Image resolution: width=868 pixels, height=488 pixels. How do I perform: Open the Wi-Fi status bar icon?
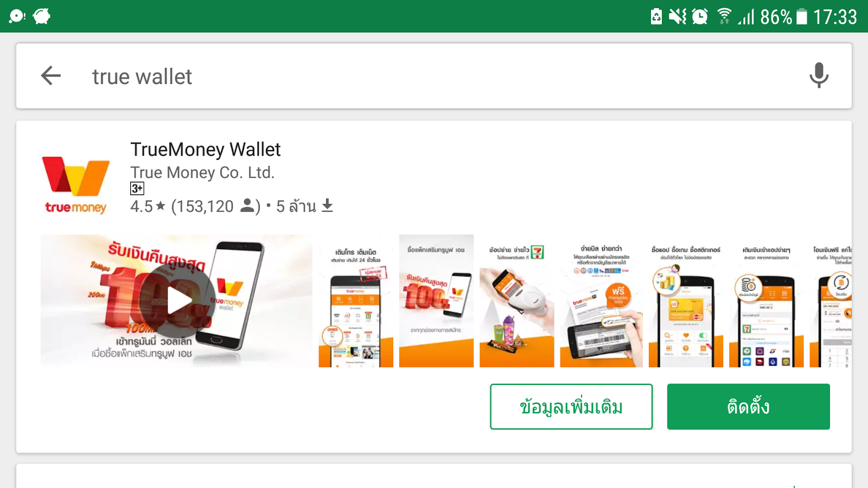pos(724,16)
